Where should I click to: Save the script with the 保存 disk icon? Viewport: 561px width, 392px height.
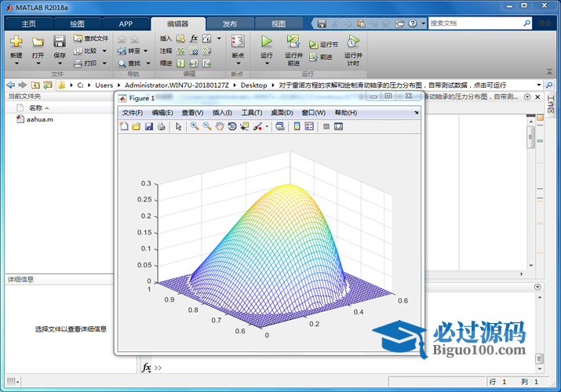60,42
